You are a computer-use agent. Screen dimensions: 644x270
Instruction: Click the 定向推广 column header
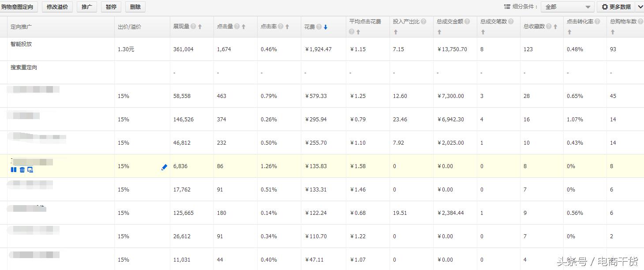click(x=21, y=27)
